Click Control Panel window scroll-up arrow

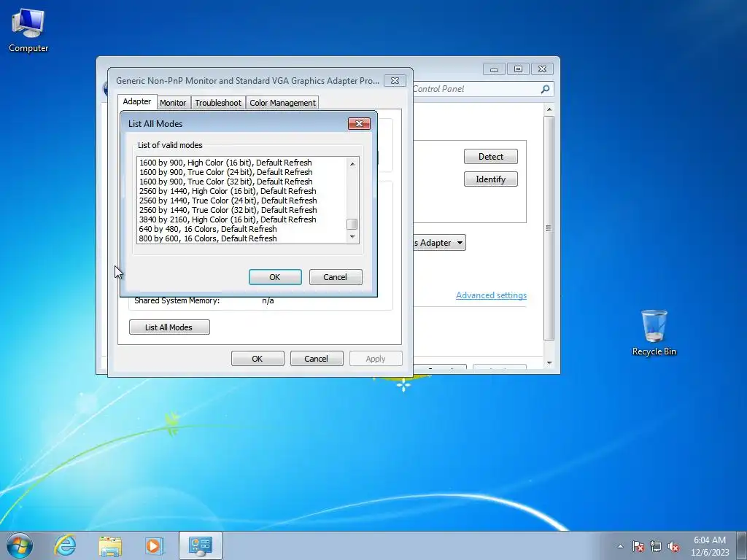tap(549, 109)
